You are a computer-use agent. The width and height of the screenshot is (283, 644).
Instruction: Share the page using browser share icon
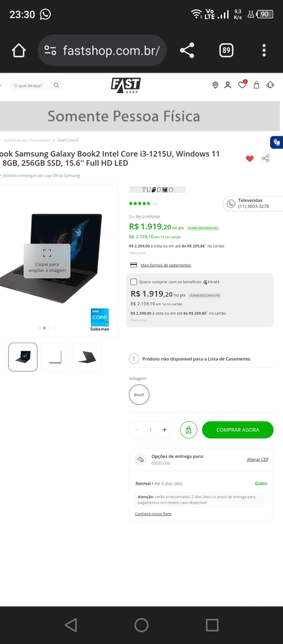(187, 50)
